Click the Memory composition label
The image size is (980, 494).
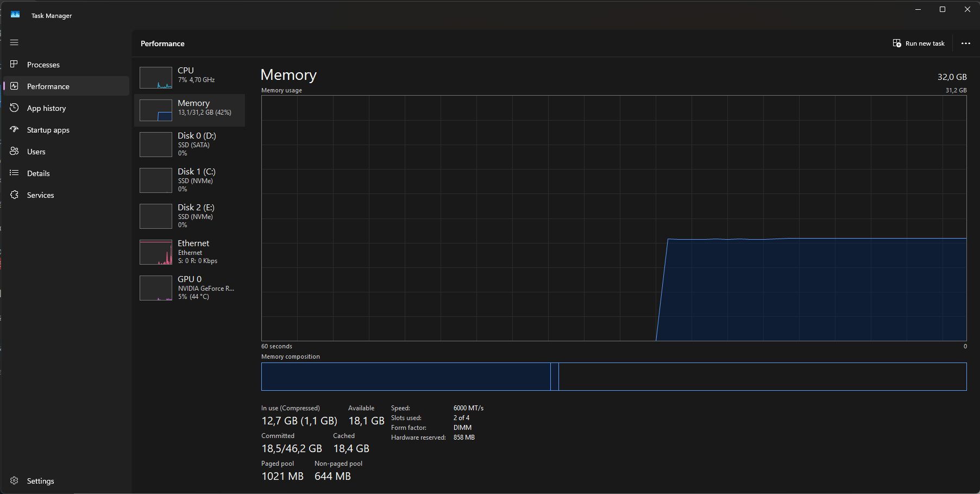pyautogui.click(x=291, y=357)
